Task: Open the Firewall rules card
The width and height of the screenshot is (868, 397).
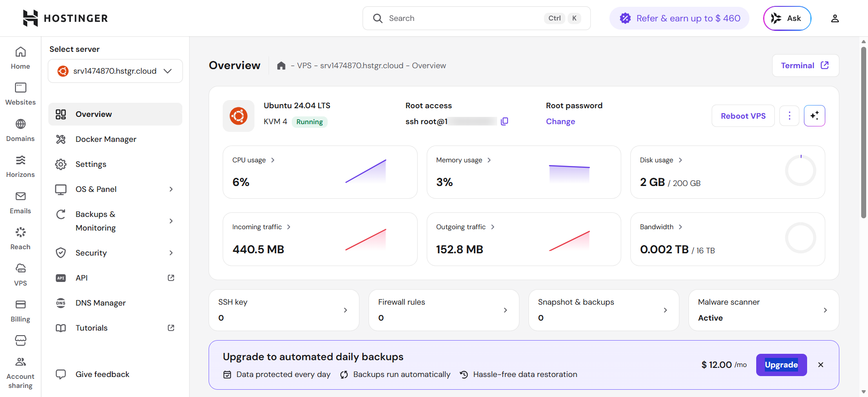Action: (444, 310)
